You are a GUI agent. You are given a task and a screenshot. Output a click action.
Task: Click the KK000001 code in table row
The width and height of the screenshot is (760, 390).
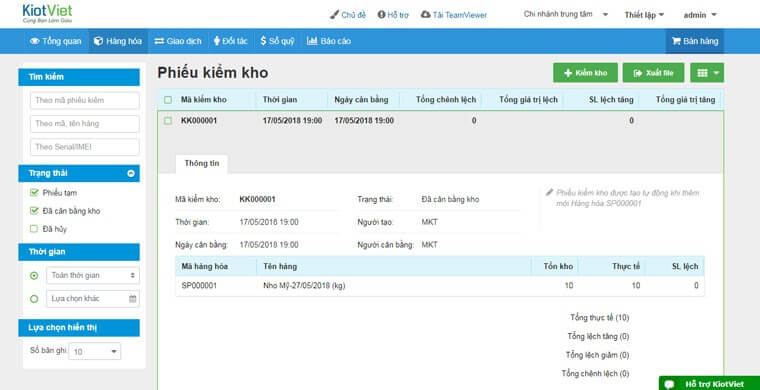pyautogui.click(x=199, y=121)
